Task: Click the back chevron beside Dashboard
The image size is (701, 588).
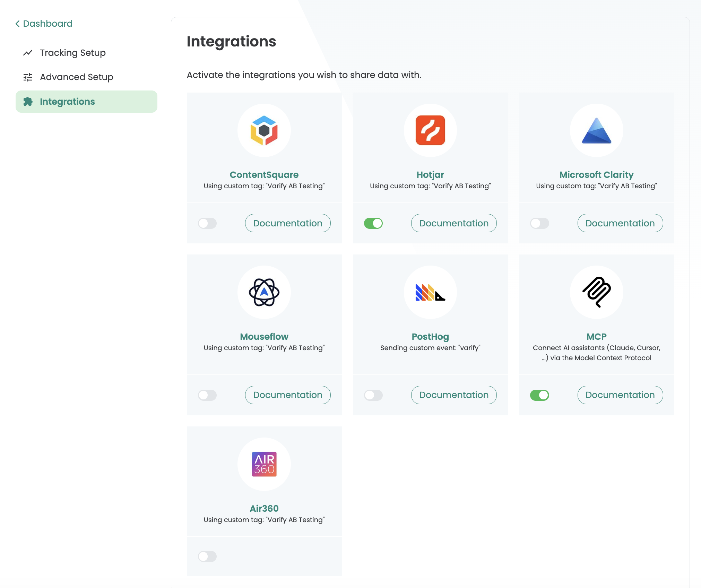Action: click(x=18, y=24)
